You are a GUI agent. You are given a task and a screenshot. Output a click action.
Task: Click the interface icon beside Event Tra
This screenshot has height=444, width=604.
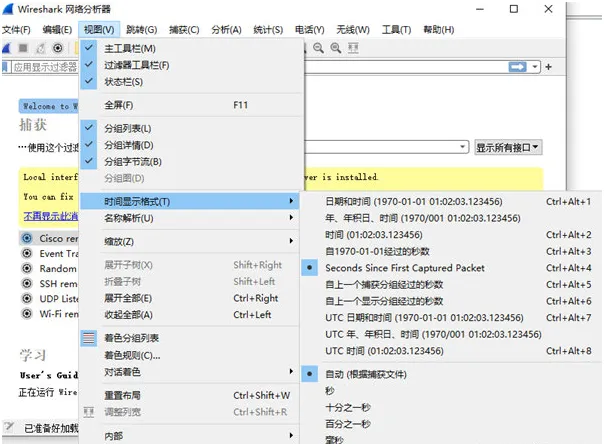click(27, 253)
